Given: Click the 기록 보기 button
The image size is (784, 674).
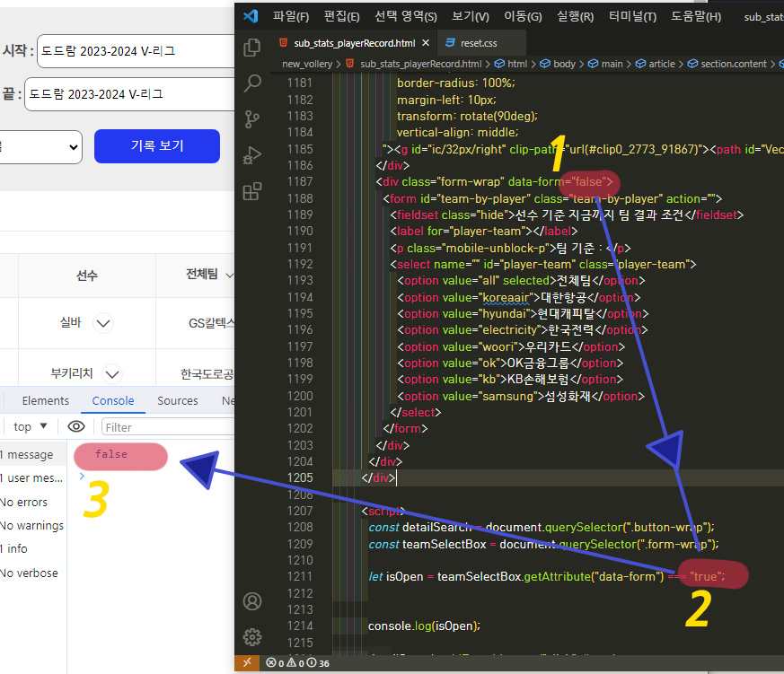Looking at the screenshot, I should coord(157,146).
